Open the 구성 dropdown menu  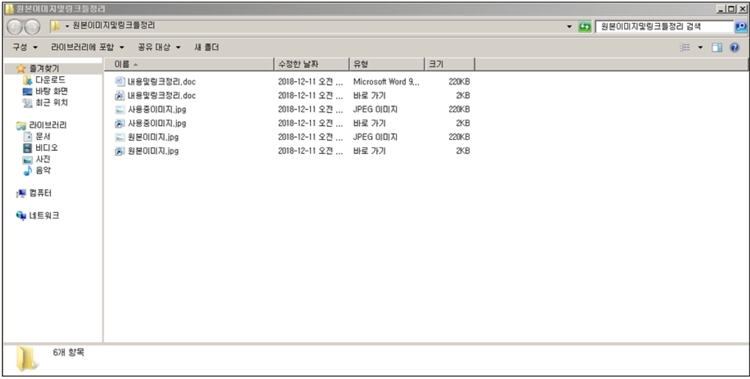coord(25,47)
